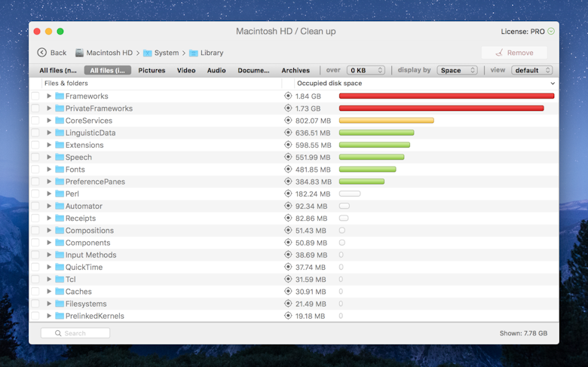Mark the Fonts folder checkbox
This screenshot has width=588, height=367.
pyautogui.click(x=35, y=170)
